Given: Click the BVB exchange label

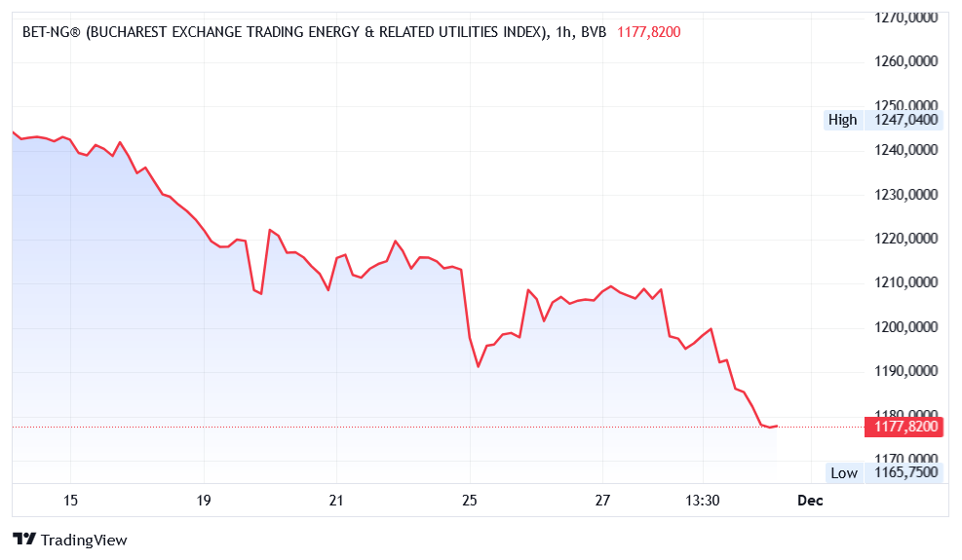Looking at the screenshot, I should [x=594, y=32].
